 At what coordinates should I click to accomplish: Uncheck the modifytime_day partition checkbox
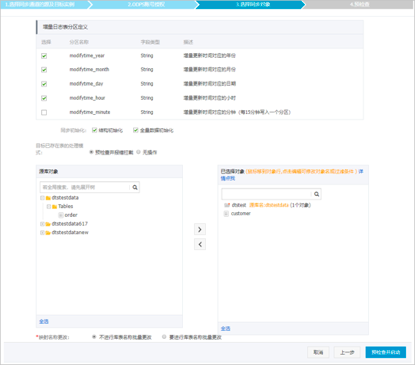[44, 84]
